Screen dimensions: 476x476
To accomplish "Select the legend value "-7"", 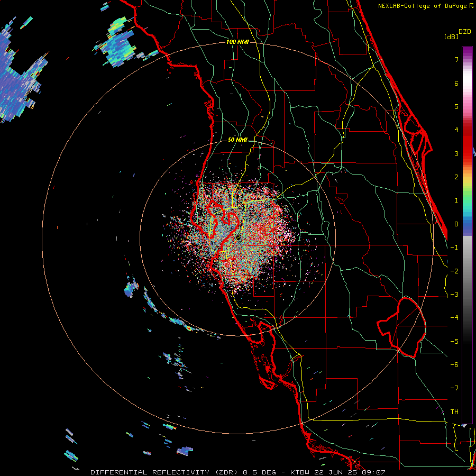I will (x=454, y=388).
